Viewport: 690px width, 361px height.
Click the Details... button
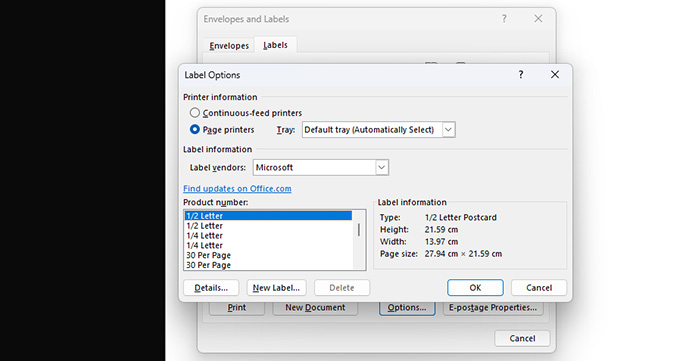(211, 288)
